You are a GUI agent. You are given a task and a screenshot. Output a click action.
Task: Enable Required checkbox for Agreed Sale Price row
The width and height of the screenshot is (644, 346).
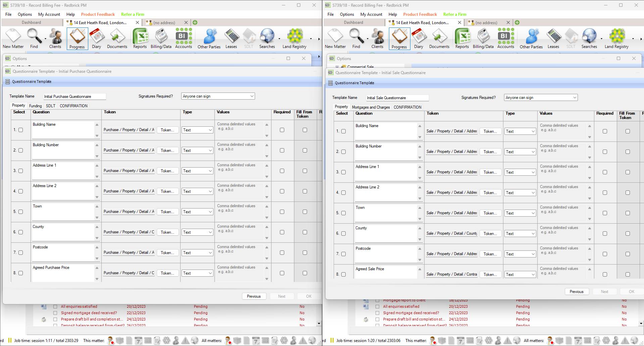[605, 275]
